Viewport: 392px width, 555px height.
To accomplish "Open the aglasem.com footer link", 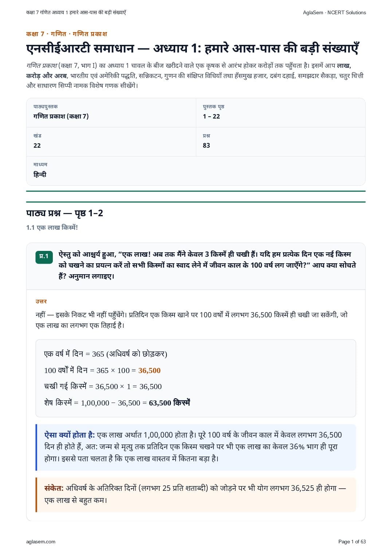I will pos(41,542).
